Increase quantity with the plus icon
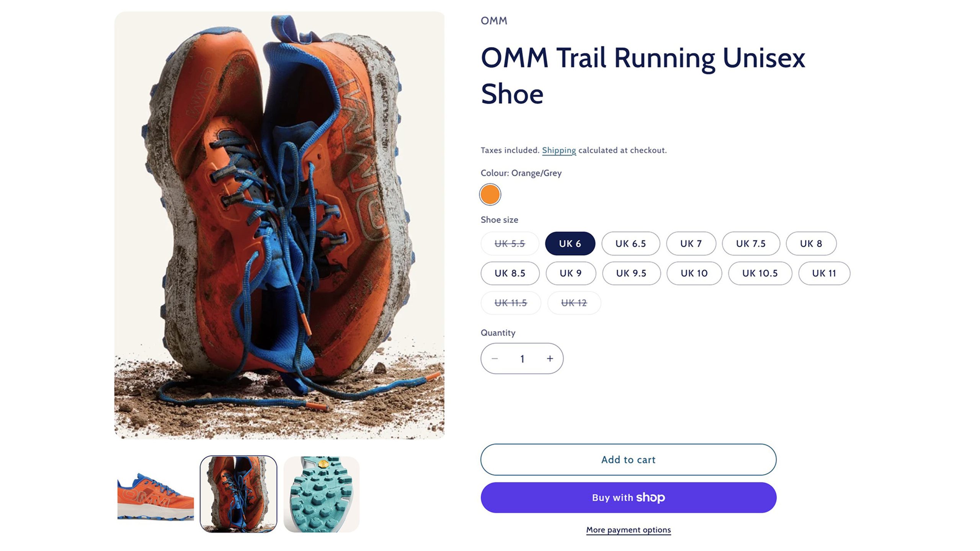The image size is (980, 551). [550, 359]
